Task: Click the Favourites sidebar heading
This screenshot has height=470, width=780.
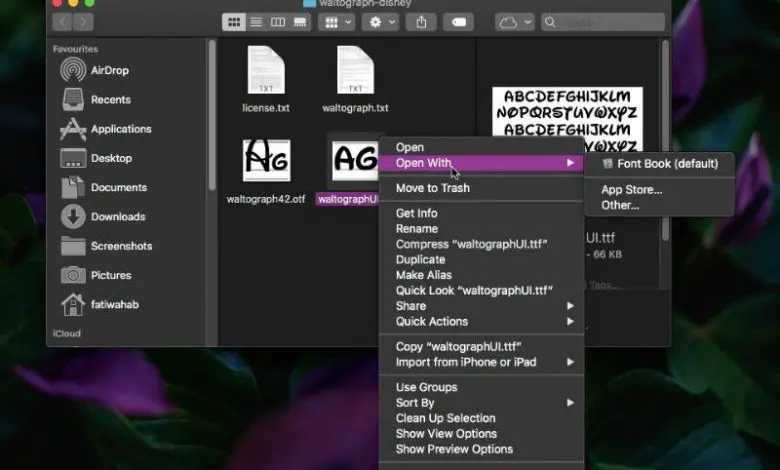Action: click(75, 49)
